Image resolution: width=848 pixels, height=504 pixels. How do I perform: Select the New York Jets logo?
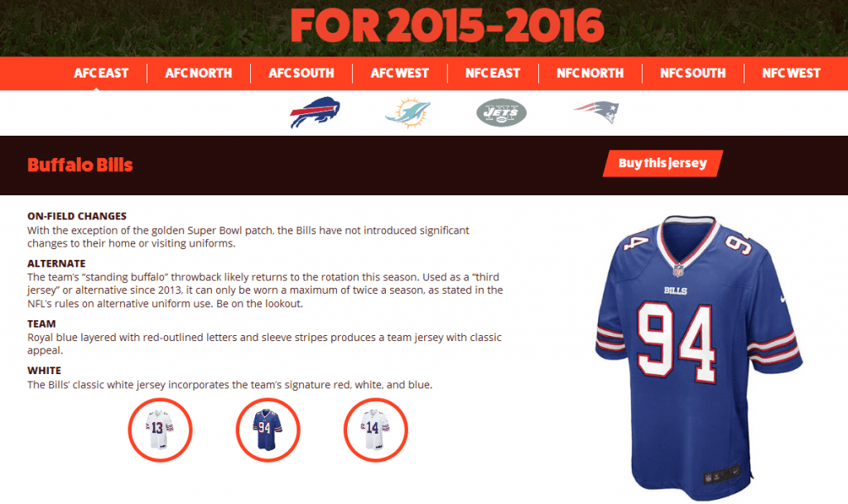click(501, 113)
